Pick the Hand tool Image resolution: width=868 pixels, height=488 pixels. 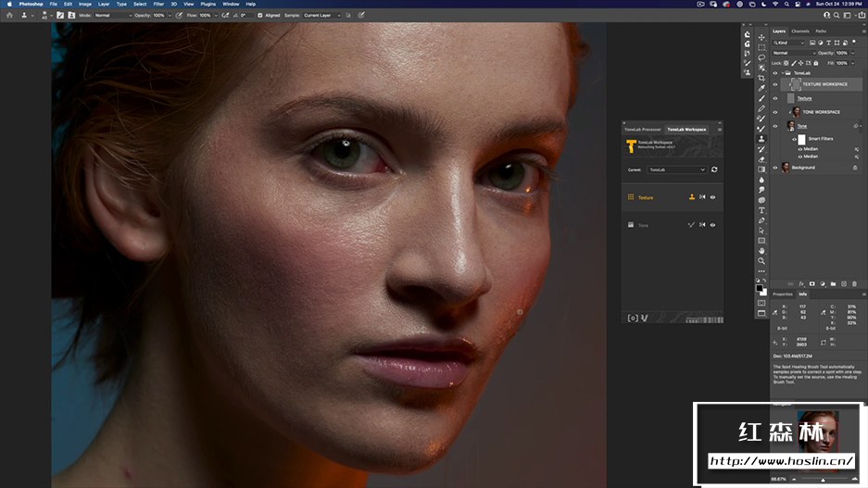tap(761, 250)
